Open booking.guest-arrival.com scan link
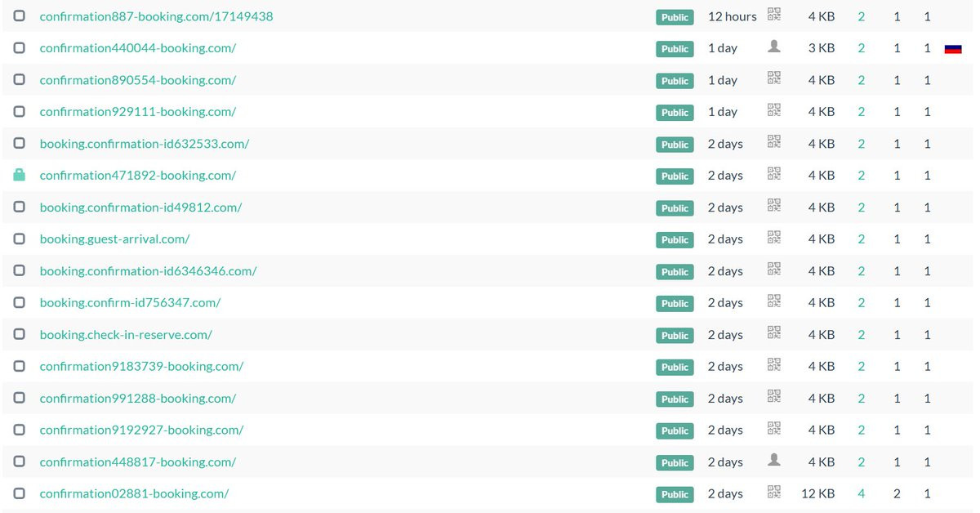 pyautogui.click(x=115, y=239)
